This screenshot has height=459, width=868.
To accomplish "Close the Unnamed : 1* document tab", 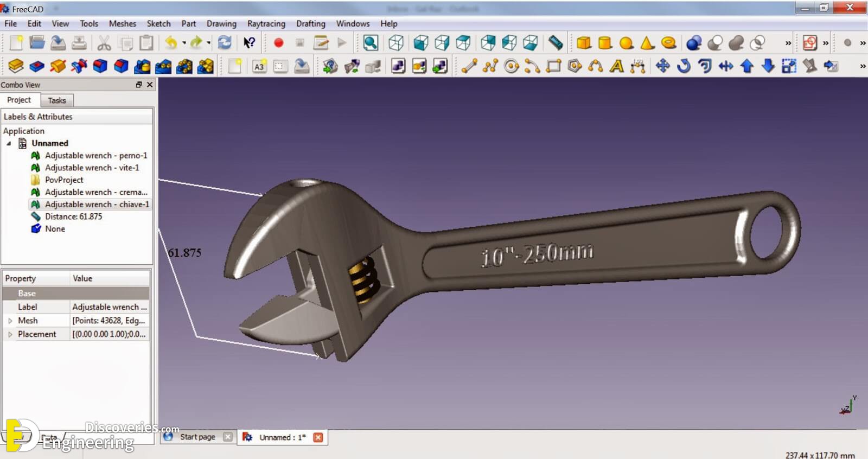I will 318,437.
